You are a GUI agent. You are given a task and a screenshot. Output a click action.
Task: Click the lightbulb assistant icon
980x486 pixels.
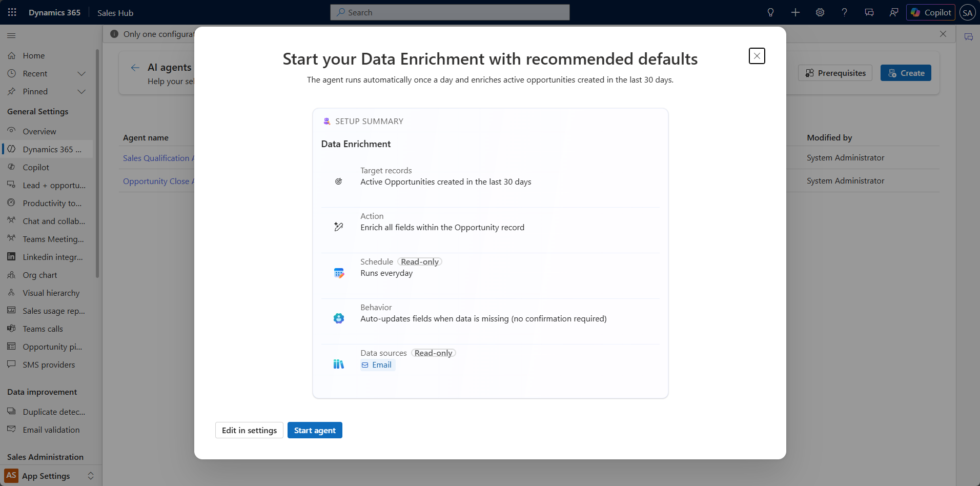(x=770, y=12)
